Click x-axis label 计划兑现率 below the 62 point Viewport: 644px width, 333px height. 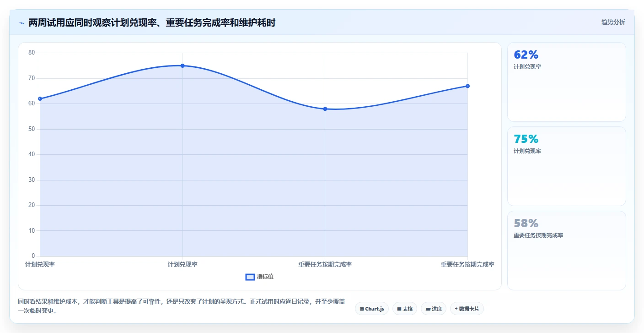[x=40, y=265]
